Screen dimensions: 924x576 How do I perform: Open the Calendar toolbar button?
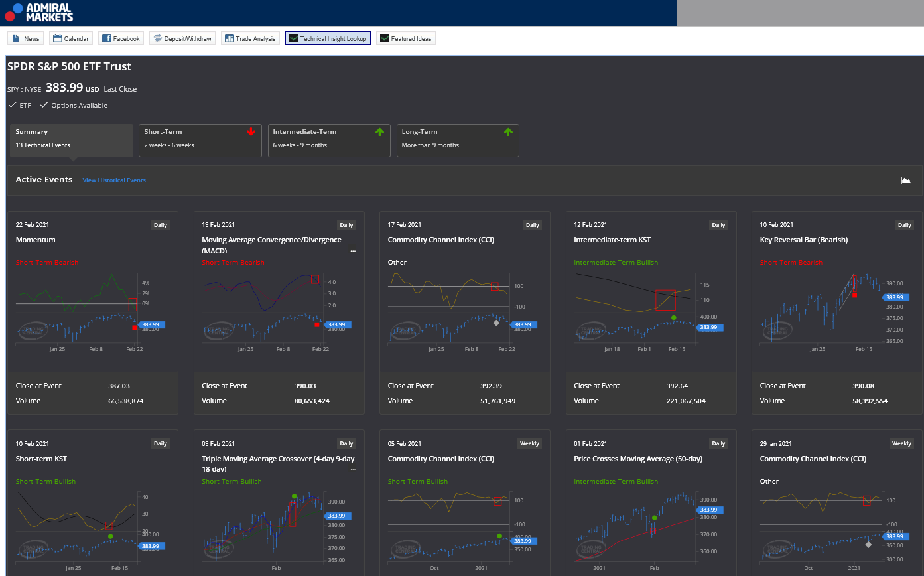pos(70,38)
